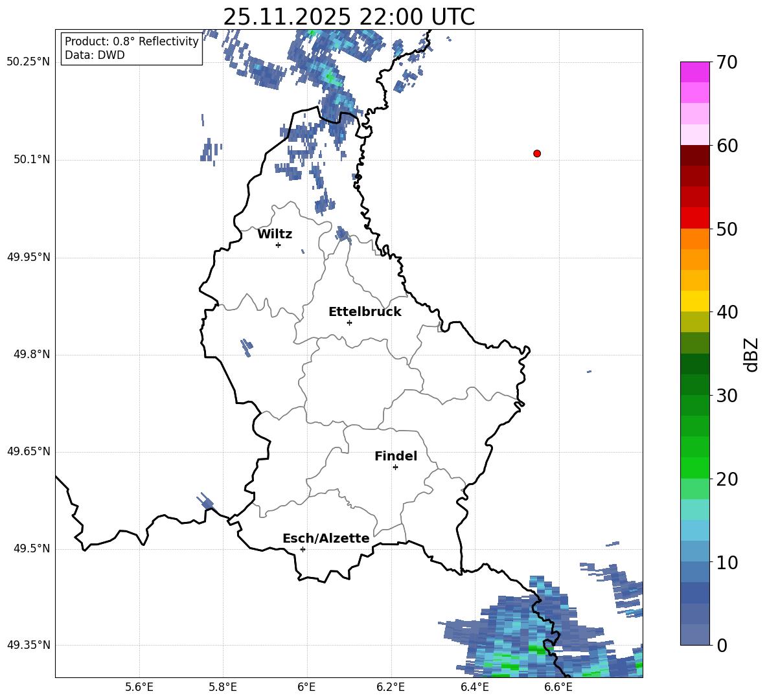
Task: Click the dBZ colorbar axis label
Action: pos(751,354)
